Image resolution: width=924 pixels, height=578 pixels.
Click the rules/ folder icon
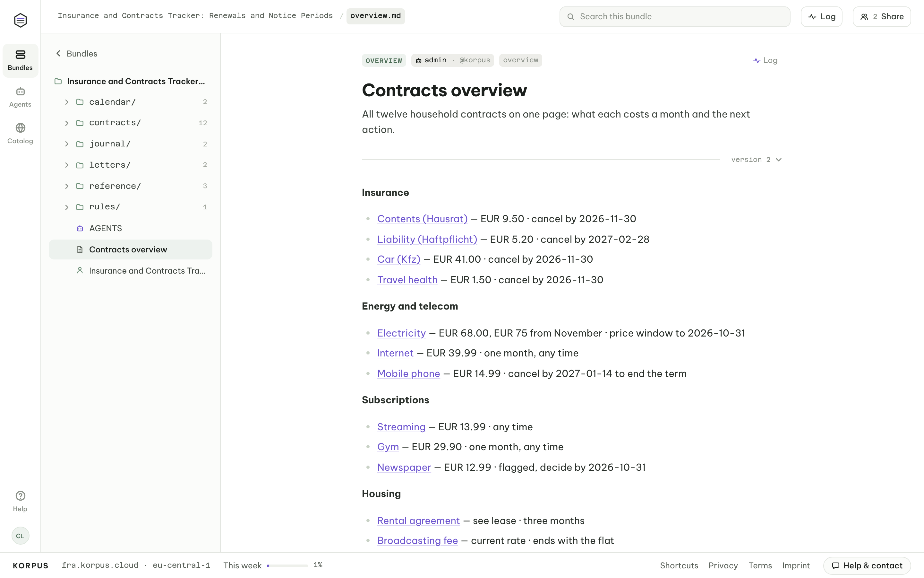point(80,207)
